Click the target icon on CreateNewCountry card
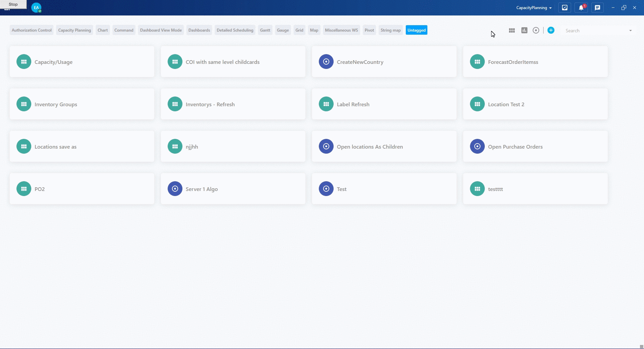644x349 pixels. point(326,62)
